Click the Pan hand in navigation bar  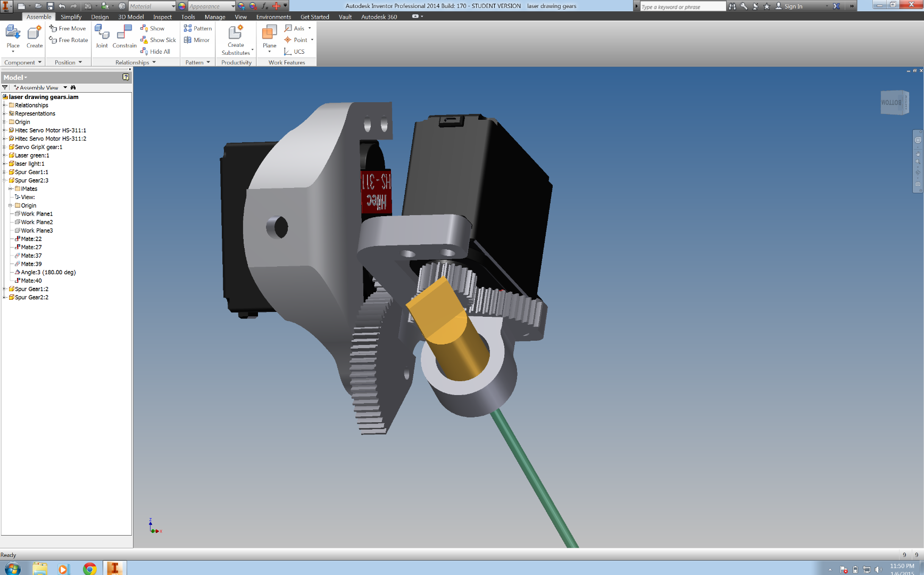pos(918,154)
